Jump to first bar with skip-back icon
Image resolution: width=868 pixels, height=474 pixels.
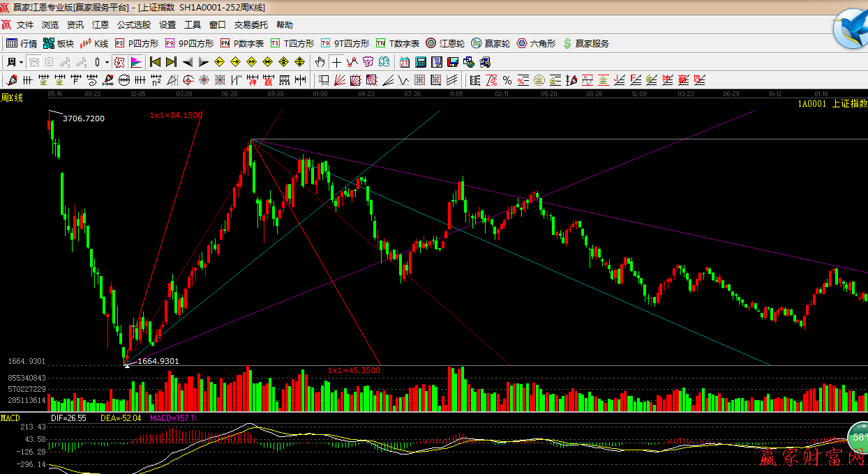pos(155,62)
